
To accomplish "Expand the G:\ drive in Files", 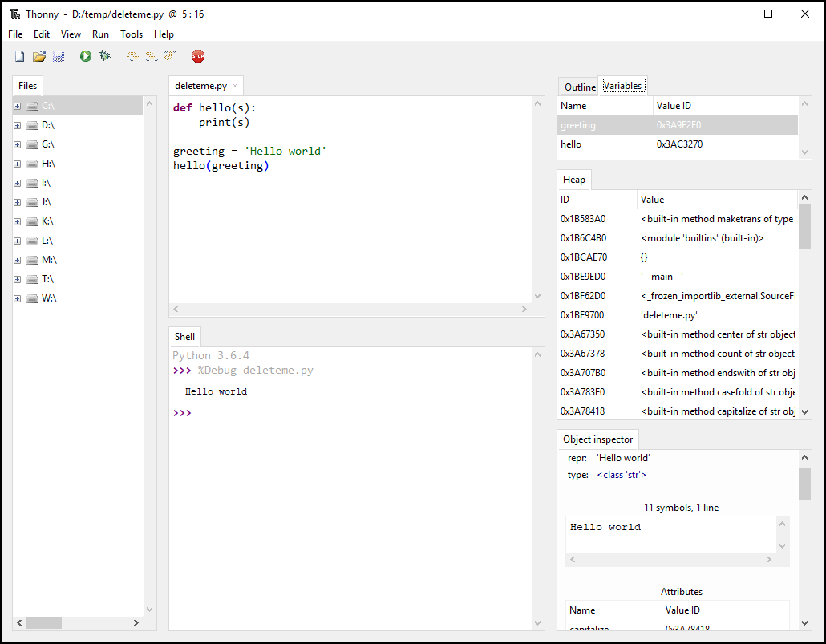I will pyautogui.click(x=18, y=144).
